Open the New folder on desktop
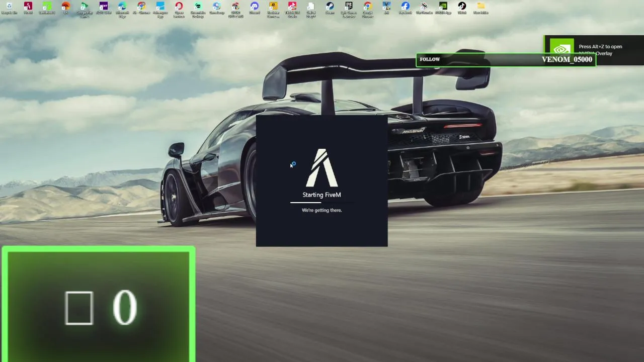644x362 pixels. pos(480,9)
